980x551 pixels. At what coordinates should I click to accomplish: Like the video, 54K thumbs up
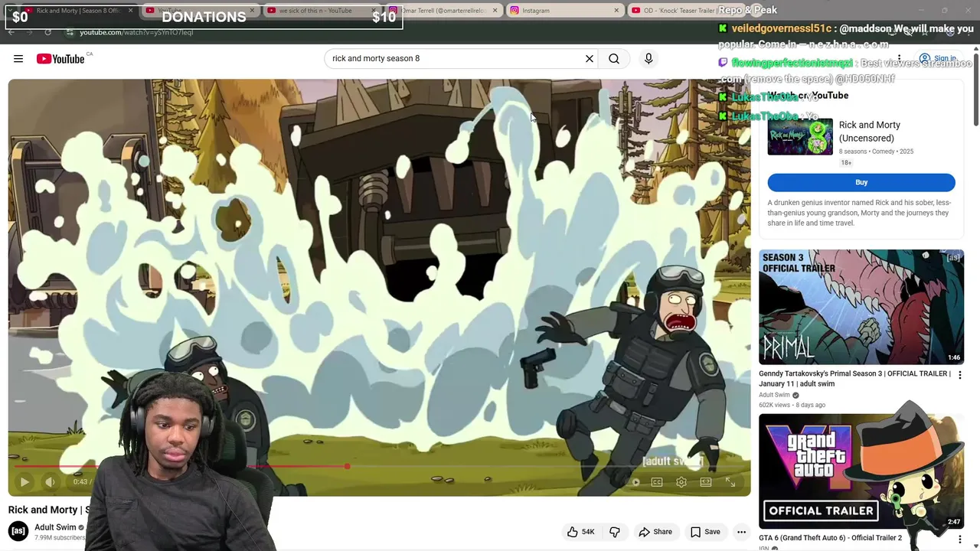pos(580,532)
